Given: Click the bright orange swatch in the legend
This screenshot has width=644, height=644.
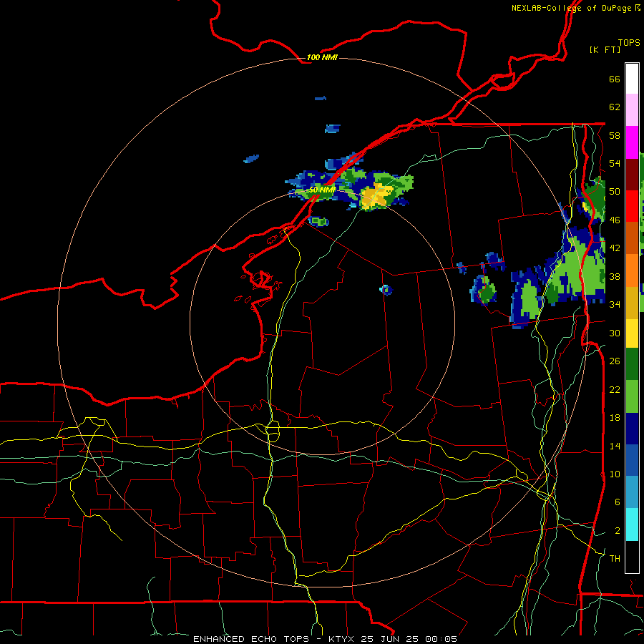Looking at the screenshot, I should (x=632, y=270).
